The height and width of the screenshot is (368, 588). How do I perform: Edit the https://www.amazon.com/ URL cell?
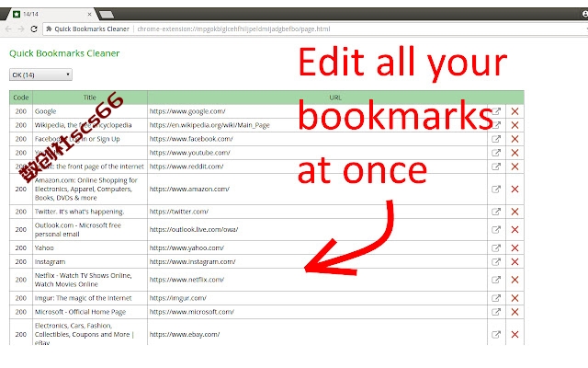tap(317, 189)
